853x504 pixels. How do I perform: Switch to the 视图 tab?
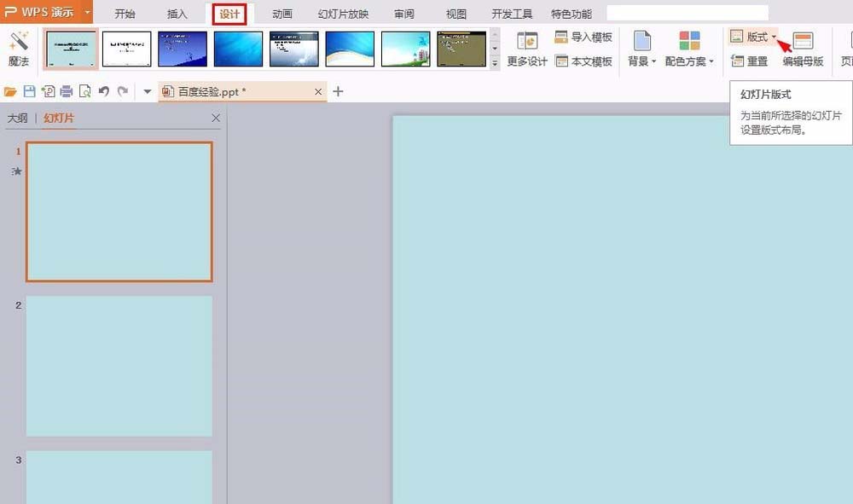point(456,14)
